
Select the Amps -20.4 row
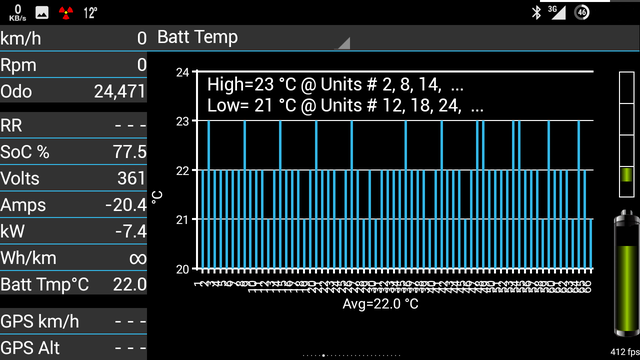[x=73, y=205]
